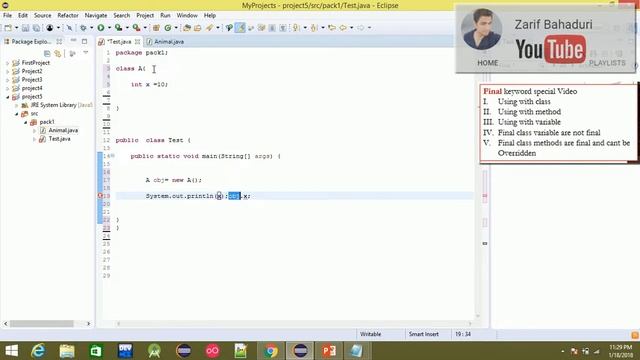The height and width of the screenshot is (360, 640).
Task: Collapse main method fold marker on line 14
Action: click(113, 156)
